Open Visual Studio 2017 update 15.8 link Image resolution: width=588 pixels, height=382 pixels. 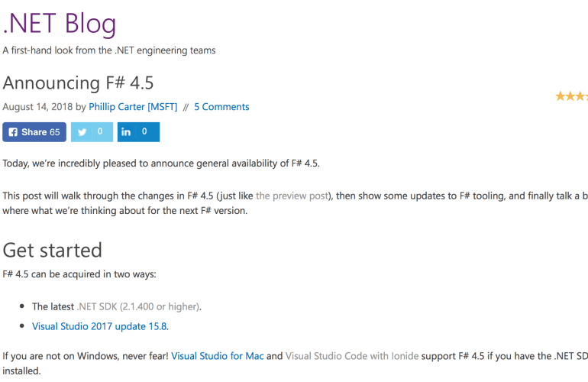click(100, 326)
